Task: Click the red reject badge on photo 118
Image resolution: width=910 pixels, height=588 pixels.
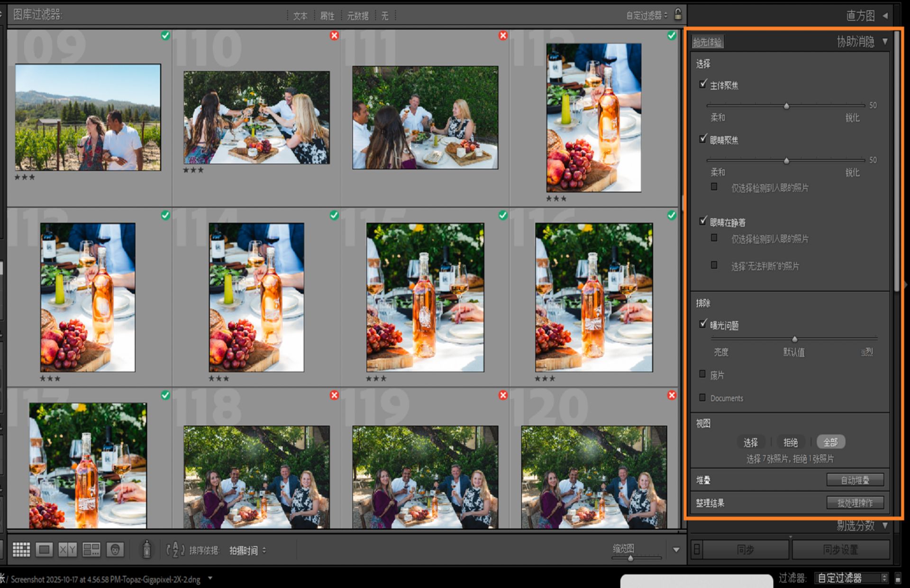Action: (334, 395)
